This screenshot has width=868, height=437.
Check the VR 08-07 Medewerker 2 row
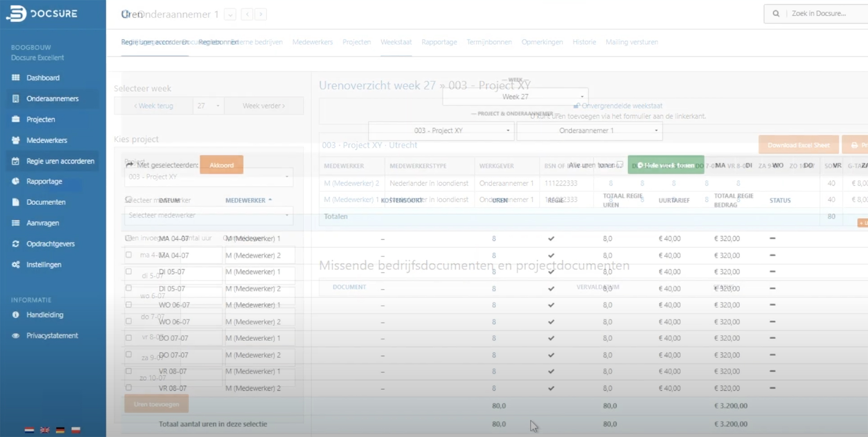coord(129,387)
